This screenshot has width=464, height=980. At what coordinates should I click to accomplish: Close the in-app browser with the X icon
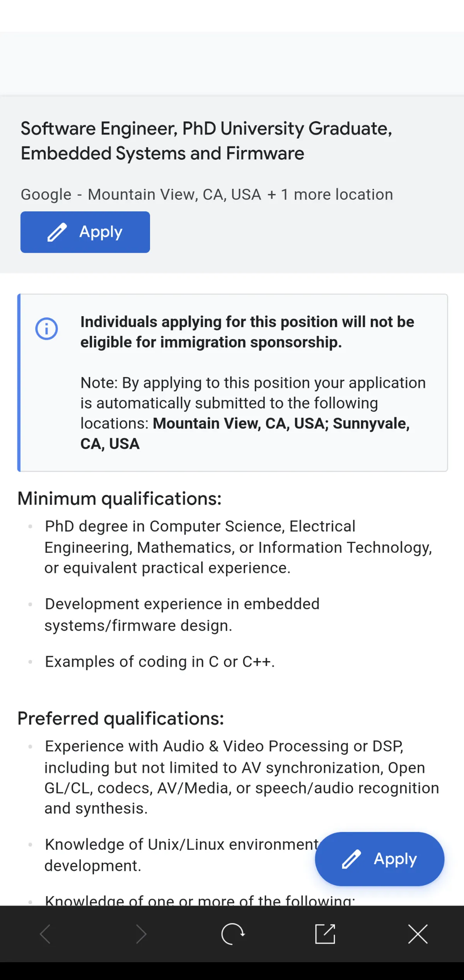[418, 934]
